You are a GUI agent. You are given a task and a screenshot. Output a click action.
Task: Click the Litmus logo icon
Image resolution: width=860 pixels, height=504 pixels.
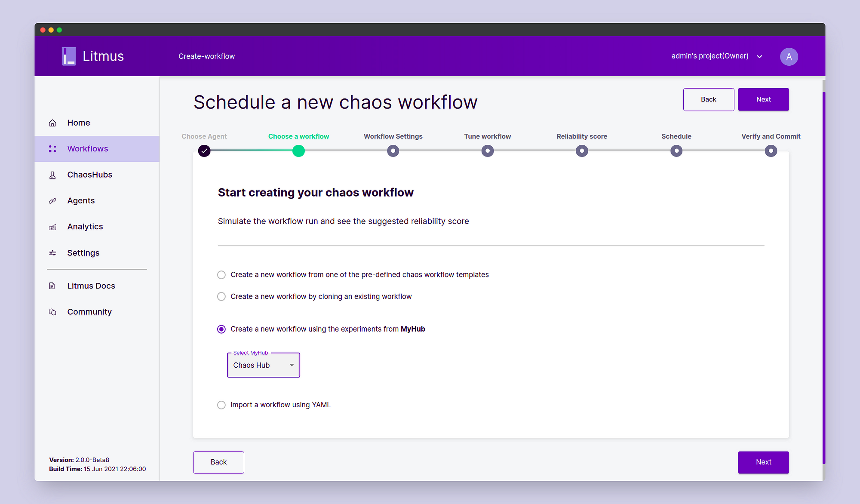69,56
